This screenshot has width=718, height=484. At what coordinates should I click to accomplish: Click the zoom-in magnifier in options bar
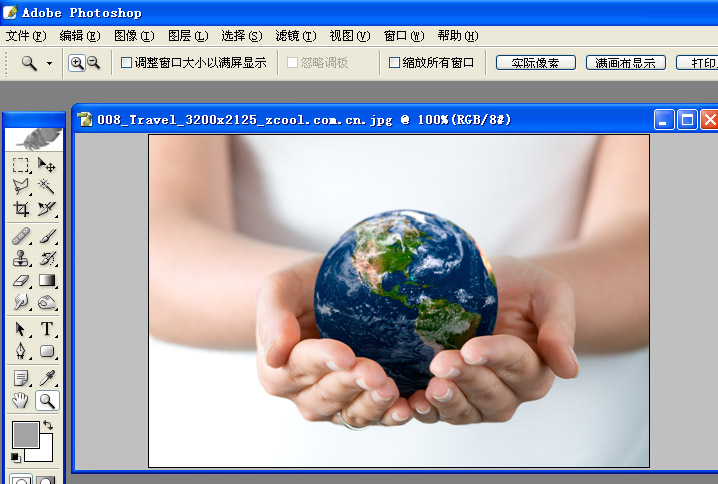[x=77, y=63]
